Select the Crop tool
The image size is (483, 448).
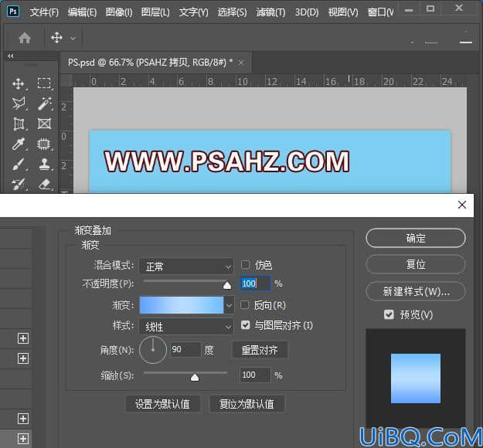(19, 124)
